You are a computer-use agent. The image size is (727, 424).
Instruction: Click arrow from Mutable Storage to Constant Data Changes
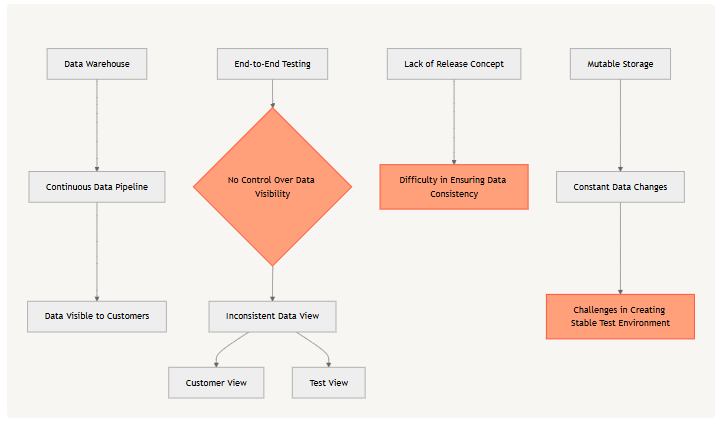pyautogui.click(x=620, y=125)
